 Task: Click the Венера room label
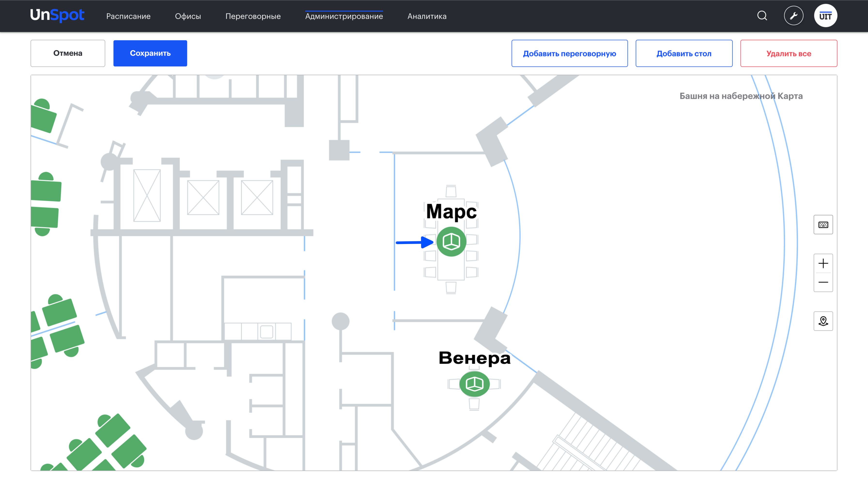[474, 358]
